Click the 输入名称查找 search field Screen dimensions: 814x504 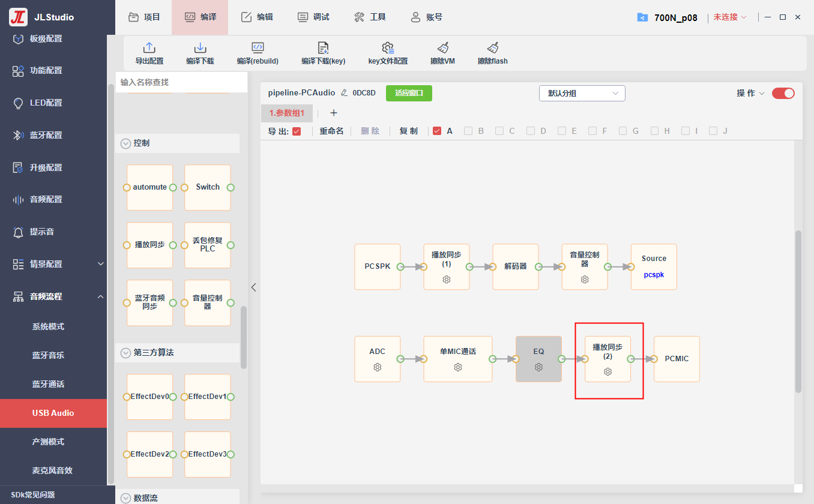[181, 82]
